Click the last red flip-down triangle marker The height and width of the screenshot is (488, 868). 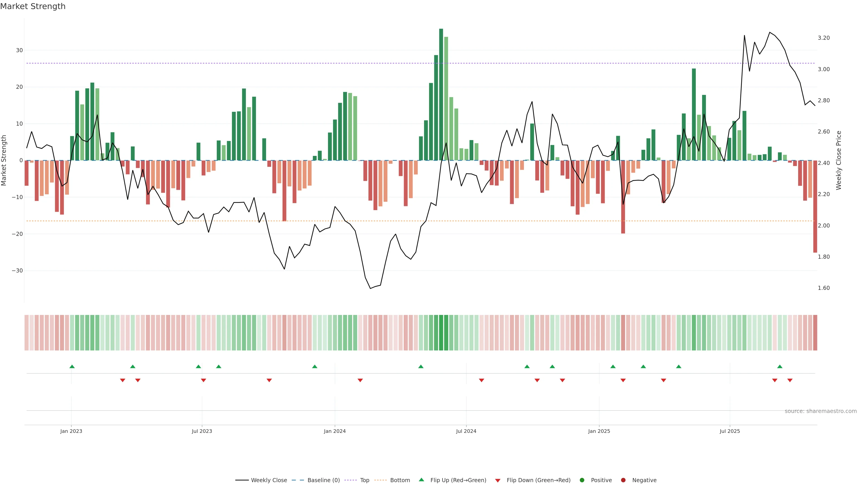point(790,380)
